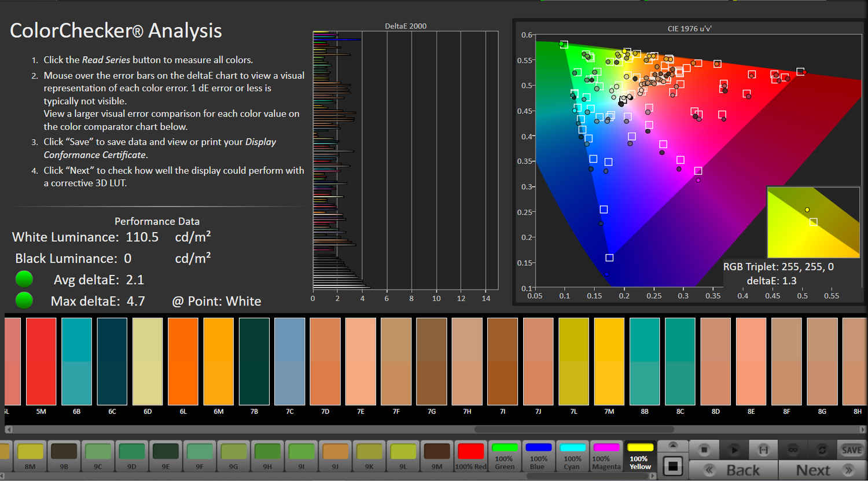The height and width of the screenshot is (481, 868).
Task: Click the SAVE icon button
Action: pyautogui.click(x=851, y=450)
